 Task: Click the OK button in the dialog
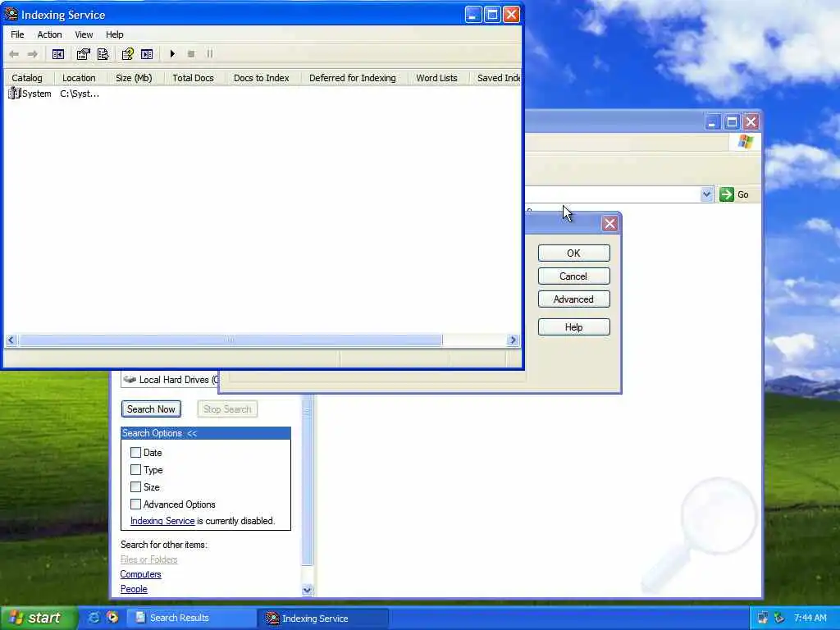point(573,253)
